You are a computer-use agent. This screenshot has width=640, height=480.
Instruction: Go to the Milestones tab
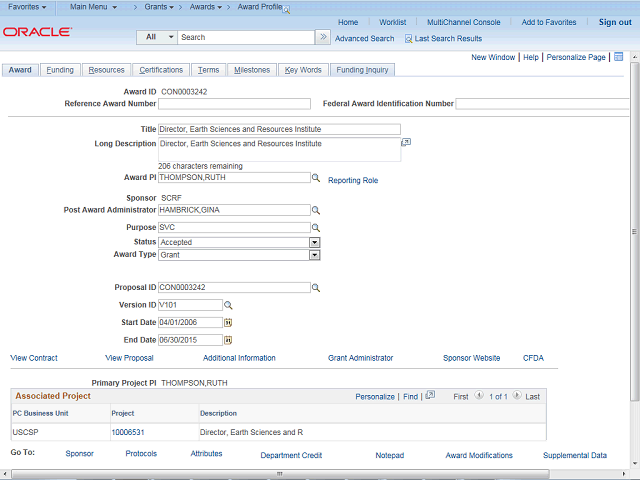[251, 70]
